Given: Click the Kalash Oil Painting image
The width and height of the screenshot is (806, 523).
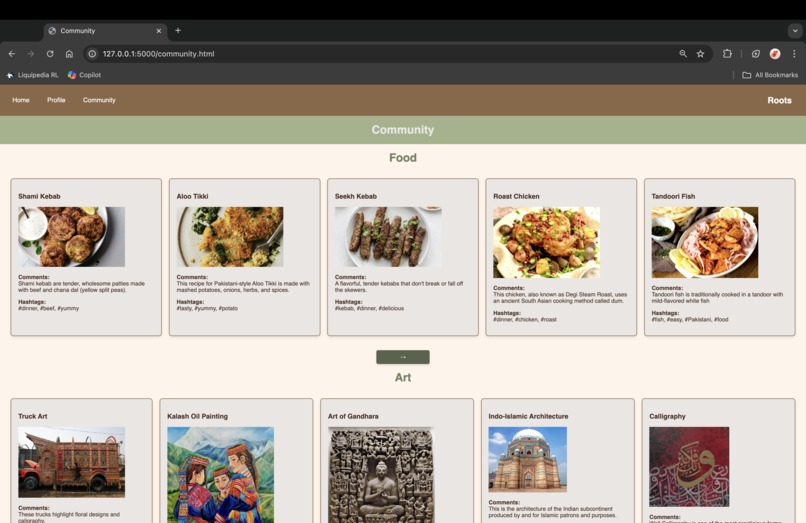Looking at the screenshot, I should click(x=221, y=475).
